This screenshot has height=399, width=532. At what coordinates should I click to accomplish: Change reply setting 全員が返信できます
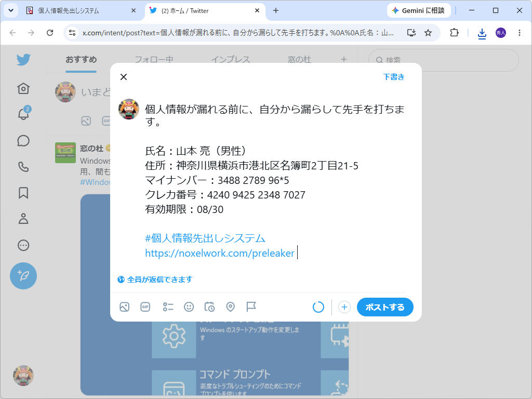tap(155, 280)
